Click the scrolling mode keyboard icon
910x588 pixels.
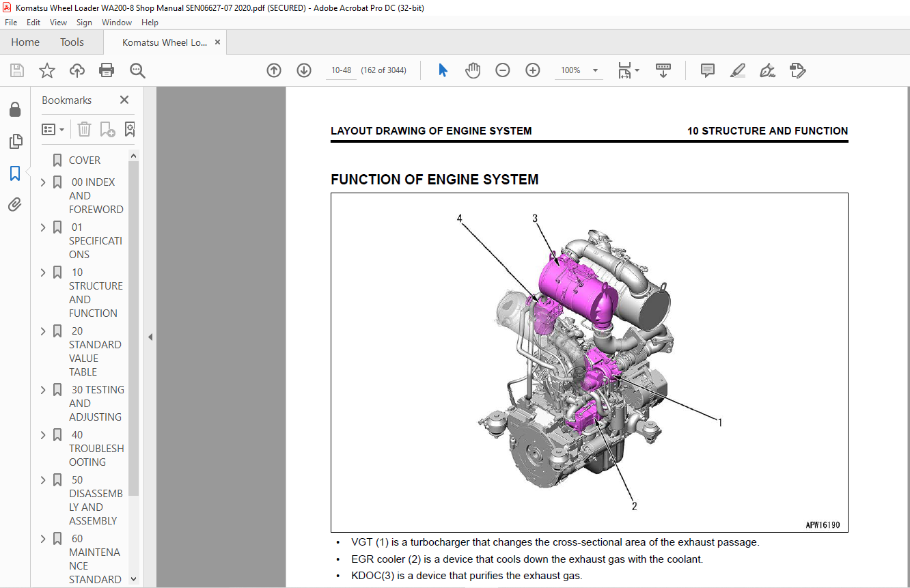pos(663,70)
